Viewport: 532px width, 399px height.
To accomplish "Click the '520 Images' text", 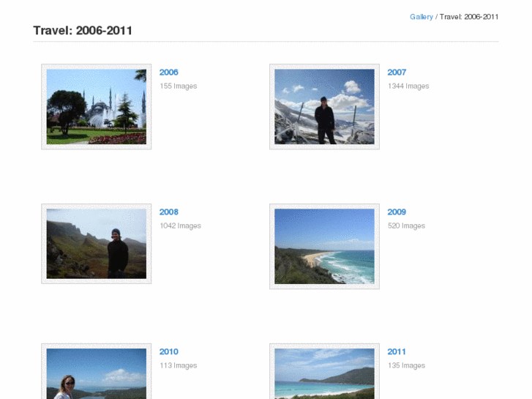I will pyautogui.click(x=406, y=225).
